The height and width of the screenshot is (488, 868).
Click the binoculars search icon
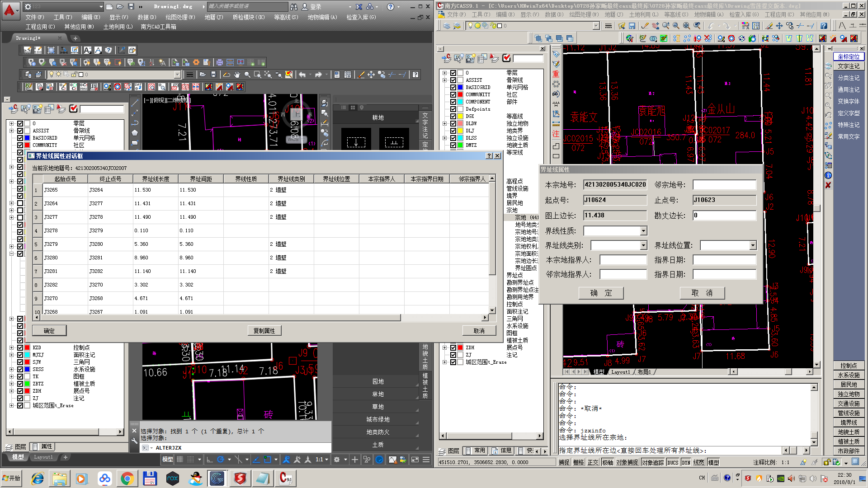pyautogui.click(x=294, y=7)
